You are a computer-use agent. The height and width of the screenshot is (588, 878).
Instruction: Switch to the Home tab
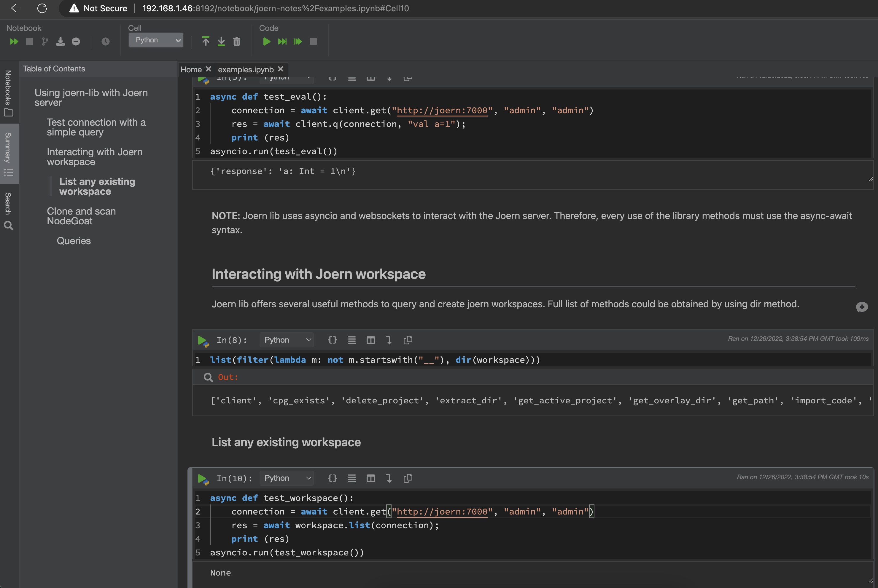click(x=191, y=70)
